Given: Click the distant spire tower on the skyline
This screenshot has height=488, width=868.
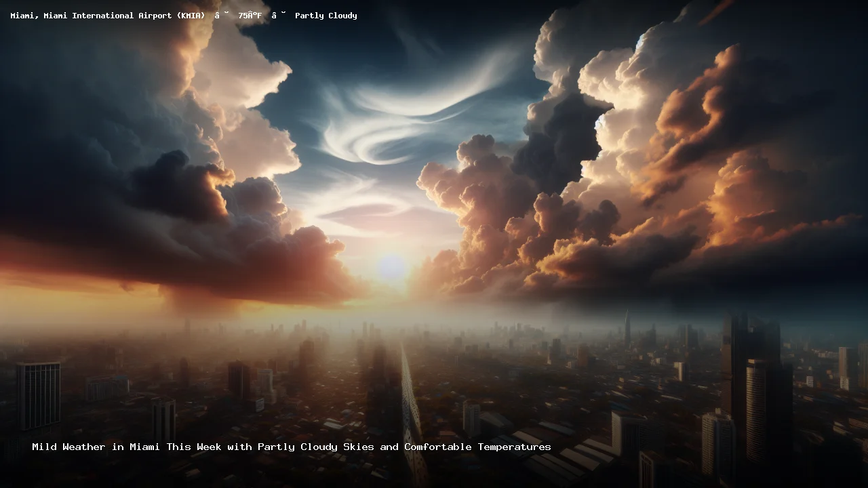Looking at the screenshot, I should pyautogui.click(x=627, y=329).
